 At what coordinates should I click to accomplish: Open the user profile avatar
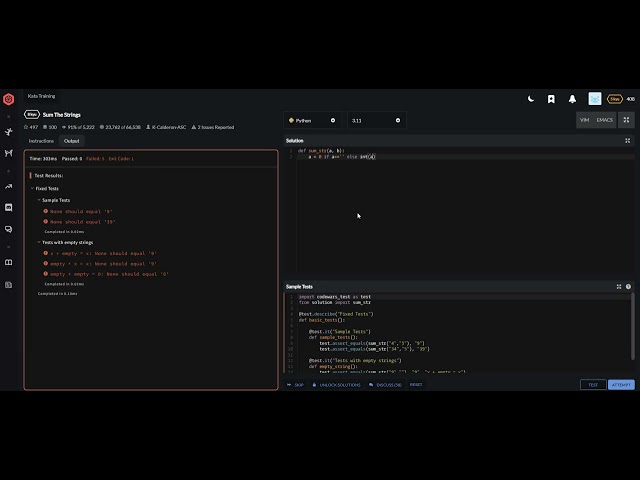point(595,99)
